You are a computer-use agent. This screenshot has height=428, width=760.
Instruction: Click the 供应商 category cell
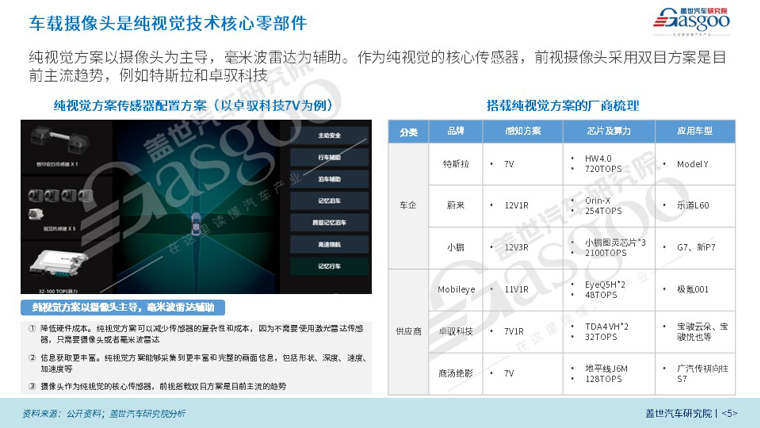pyautogui.click(x=408, y=332)
